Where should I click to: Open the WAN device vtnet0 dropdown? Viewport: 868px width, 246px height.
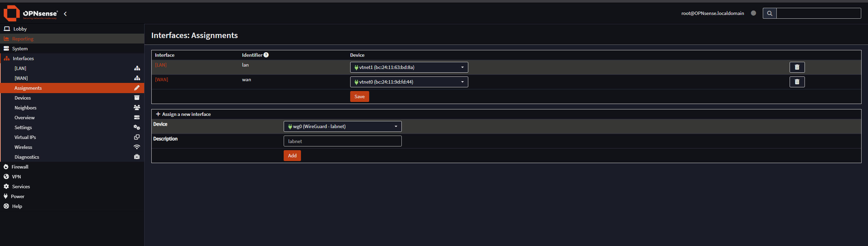(409, 82)
